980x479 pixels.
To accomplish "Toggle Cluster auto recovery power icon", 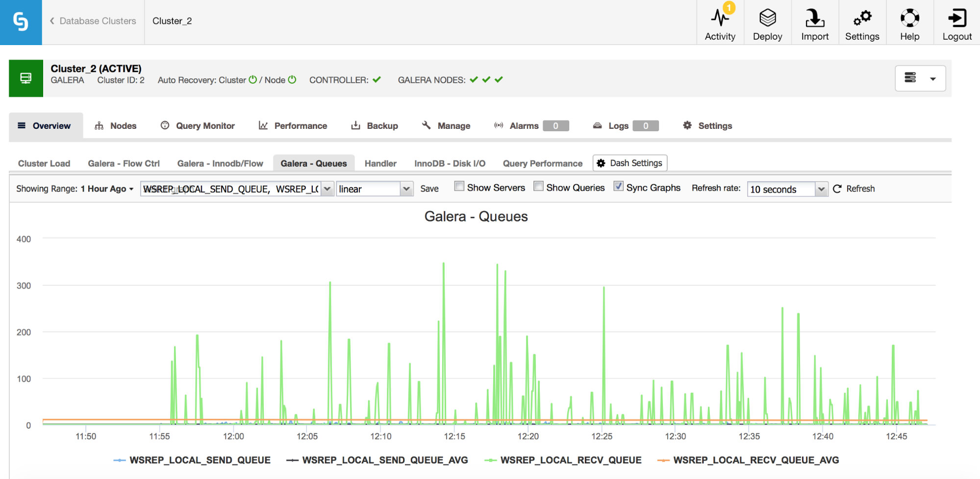I will click(253, 79).
